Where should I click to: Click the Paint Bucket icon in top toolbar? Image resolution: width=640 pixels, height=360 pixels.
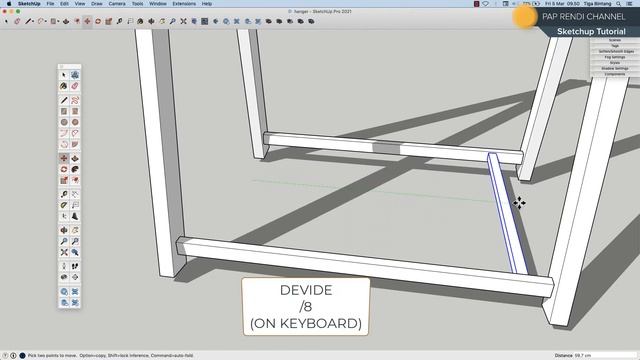[140, 21]
